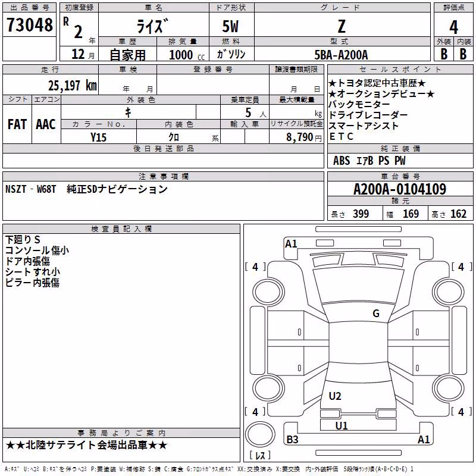Click the front bumper A1 damage mark
The width and height of the screenshot is (476, 476).
pos(291,244)
